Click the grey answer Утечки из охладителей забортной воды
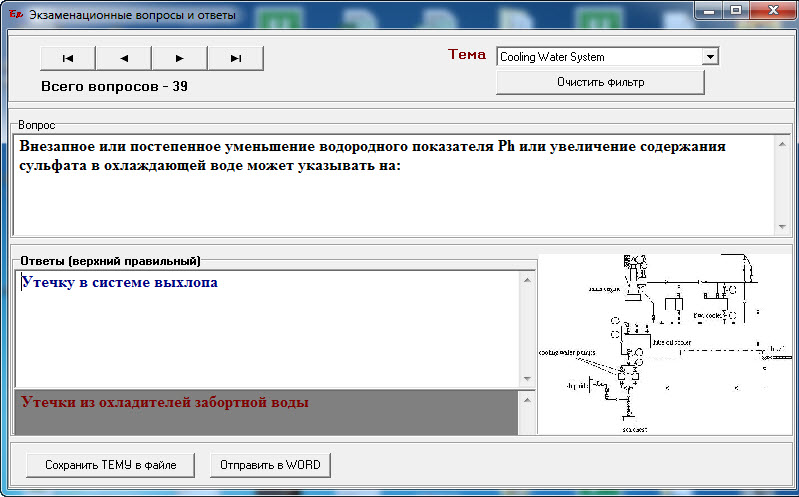This screenshot has width=799, height=497. (165, 402)
